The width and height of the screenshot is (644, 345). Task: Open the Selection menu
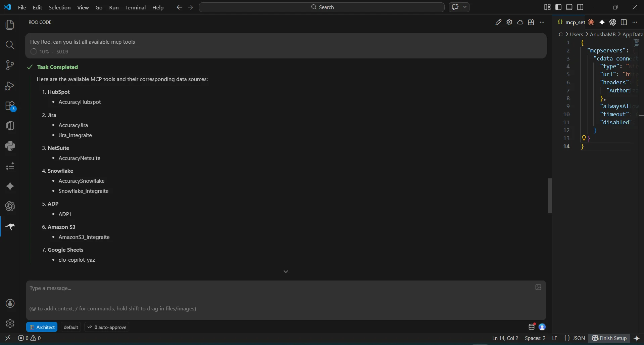59,7
